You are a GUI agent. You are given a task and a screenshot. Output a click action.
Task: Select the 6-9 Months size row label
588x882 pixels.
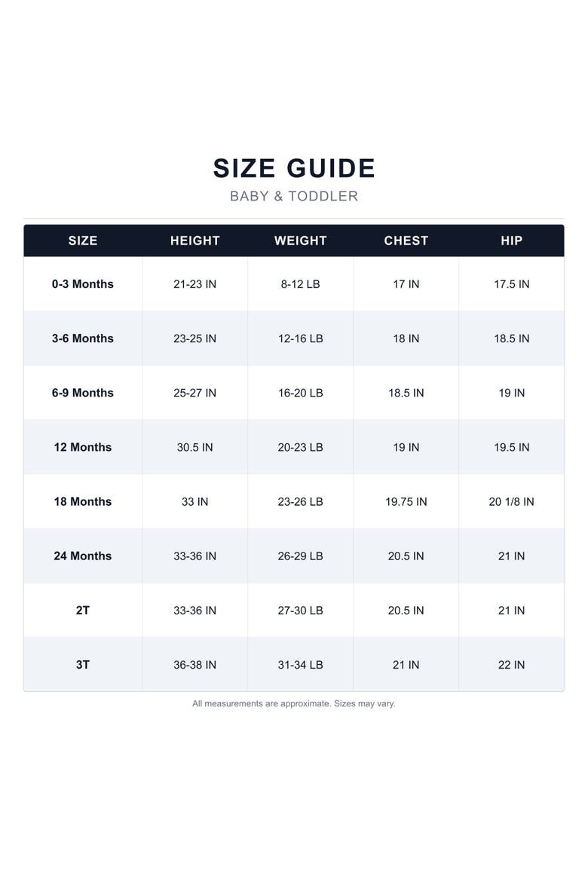(83, 393)
